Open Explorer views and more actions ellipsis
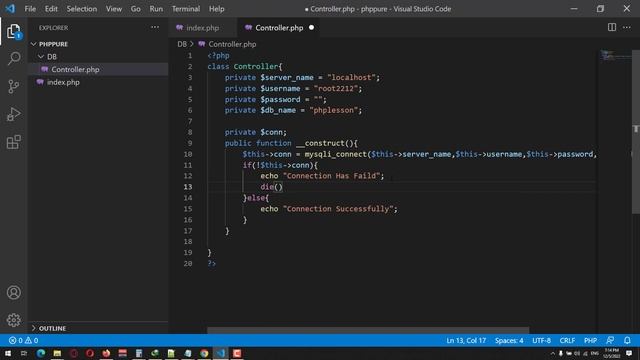The width and height of the screenshot is (640, 360). [155, 27]
